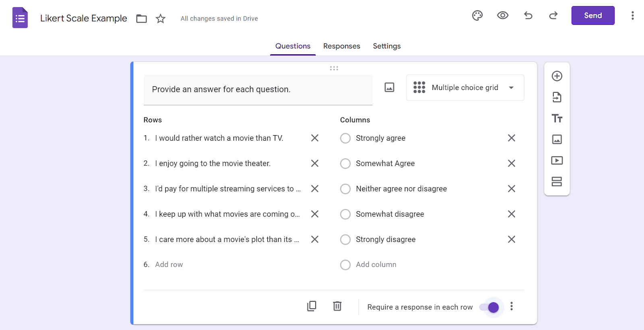Select the Neither agree nor disagree radio

pos(345,189)
